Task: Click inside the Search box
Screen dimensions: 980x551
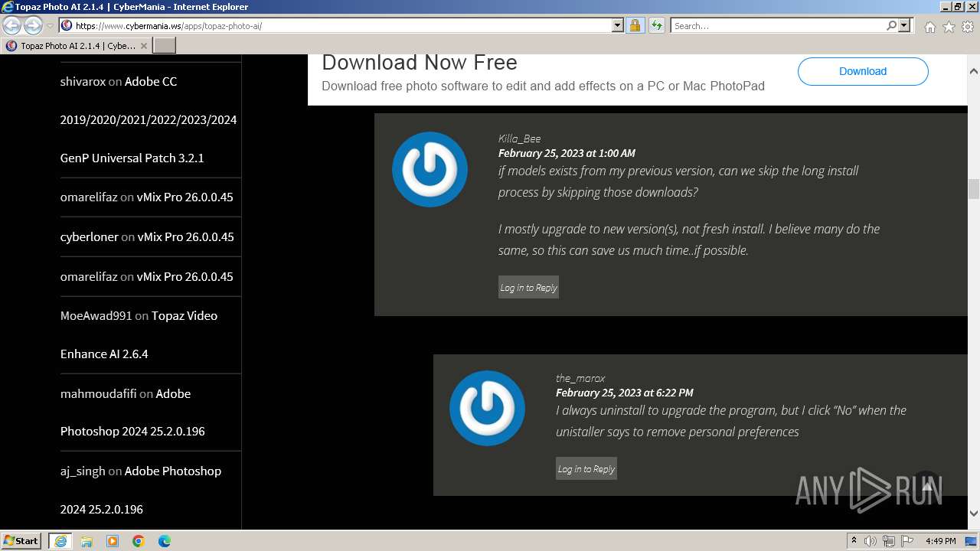Action: coord(777,26)
